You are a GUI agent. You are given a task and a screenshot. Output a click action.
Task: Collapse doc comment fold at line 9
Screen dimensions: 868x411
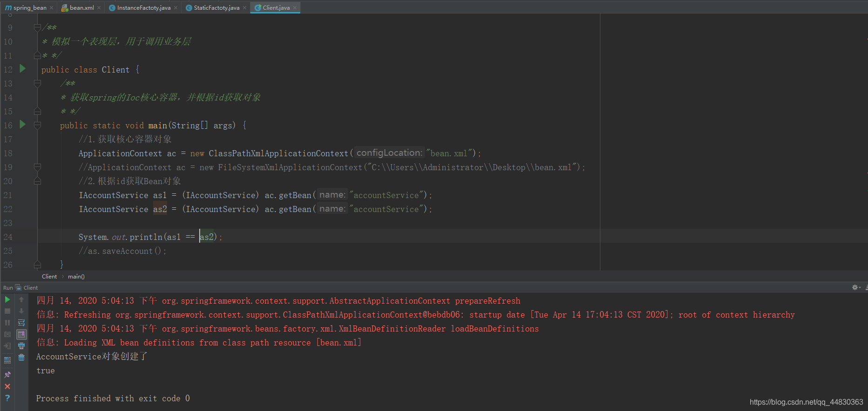[37, 27]
